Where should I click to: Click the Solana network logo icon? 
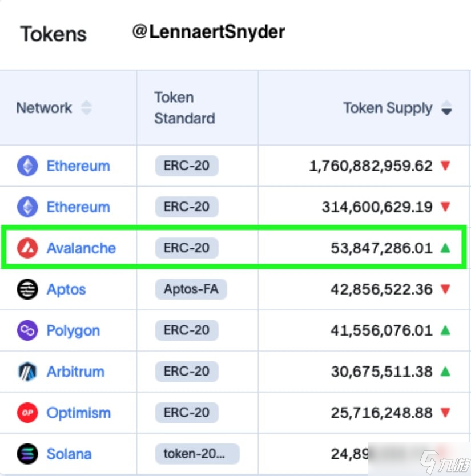tap(27, 454)
